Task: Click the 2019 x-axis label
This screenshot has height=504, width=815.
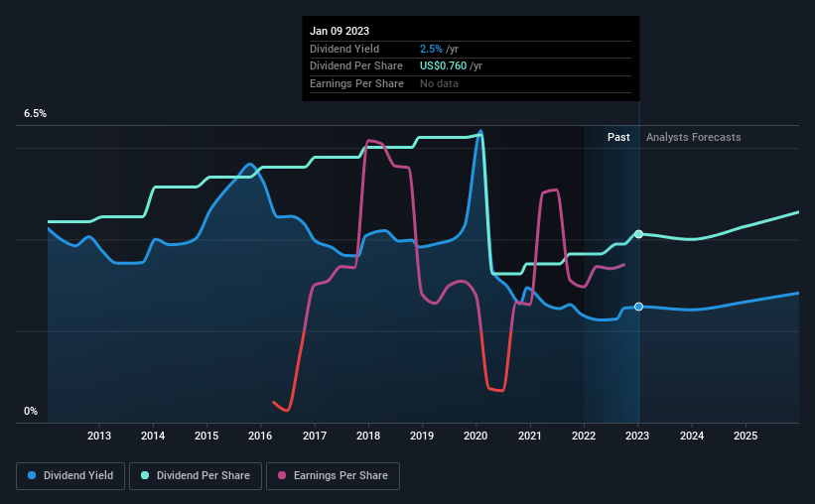Action: coord(422,436)
